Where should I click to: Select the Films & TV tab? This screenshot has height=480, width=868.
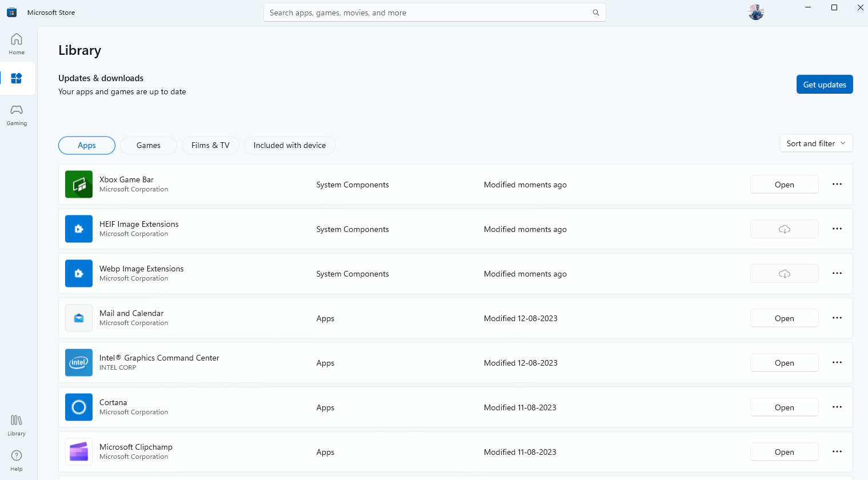210,145
